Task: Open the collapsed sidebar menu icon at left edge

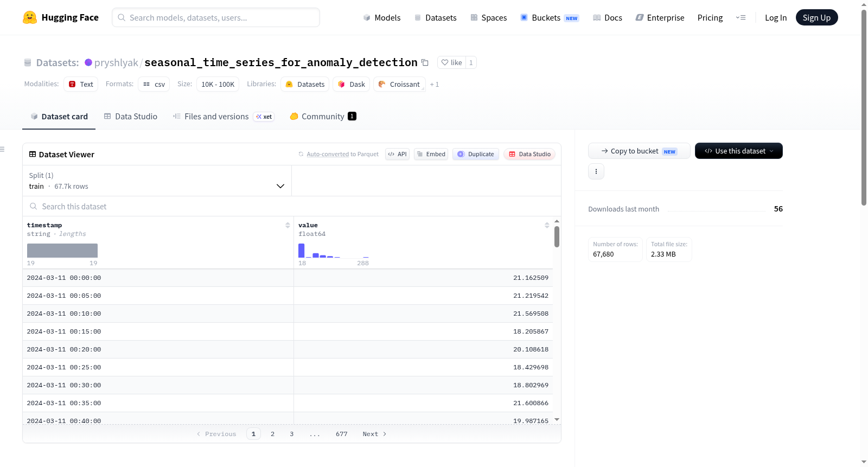Action: click(3, 149)
